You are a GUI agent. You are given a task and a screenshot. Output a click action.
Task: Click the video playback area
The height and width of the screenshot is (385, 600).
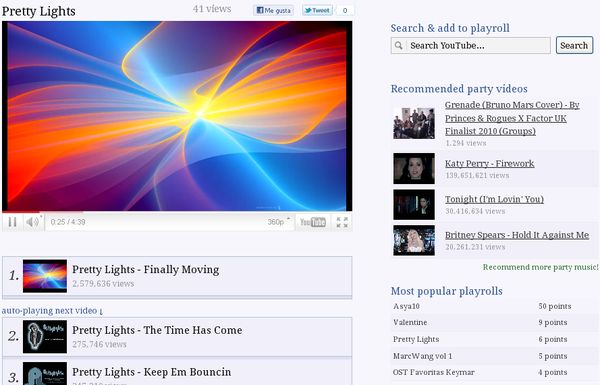(x=177, y=116)
